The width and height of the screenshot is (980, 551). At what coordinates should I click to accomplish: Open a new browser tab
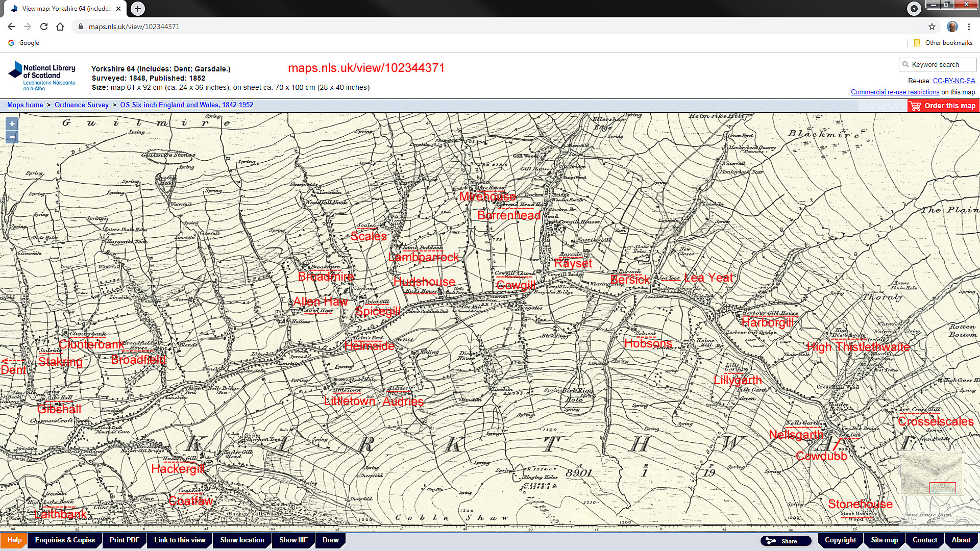pyautogui.click(x=138, y=8)
